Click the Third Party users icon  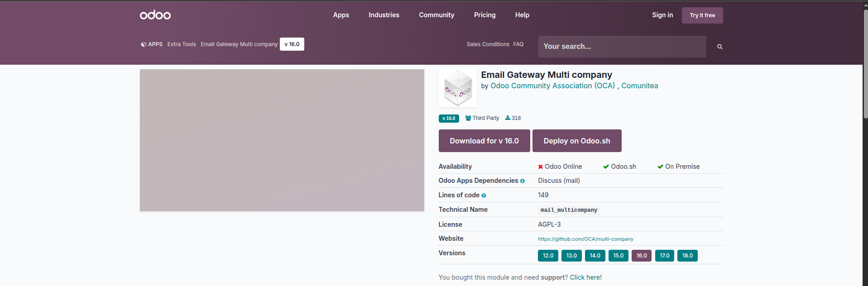coord(468,118)
